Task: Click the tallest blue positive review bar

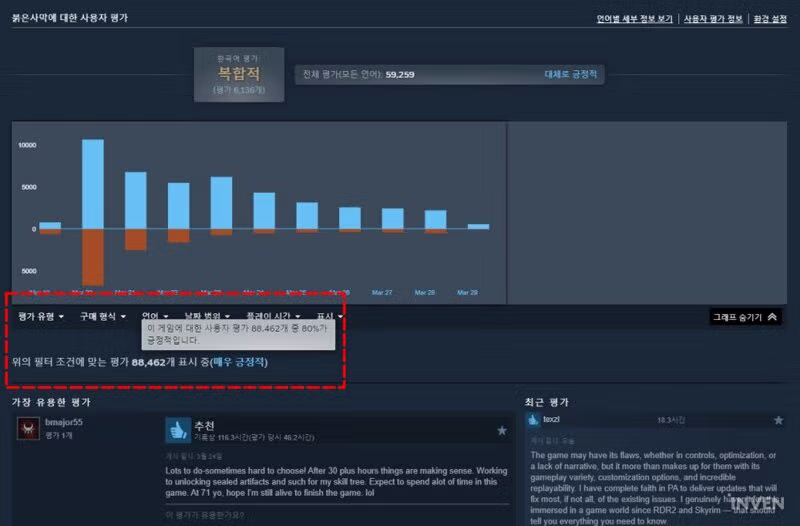Action: click(93, 183)
